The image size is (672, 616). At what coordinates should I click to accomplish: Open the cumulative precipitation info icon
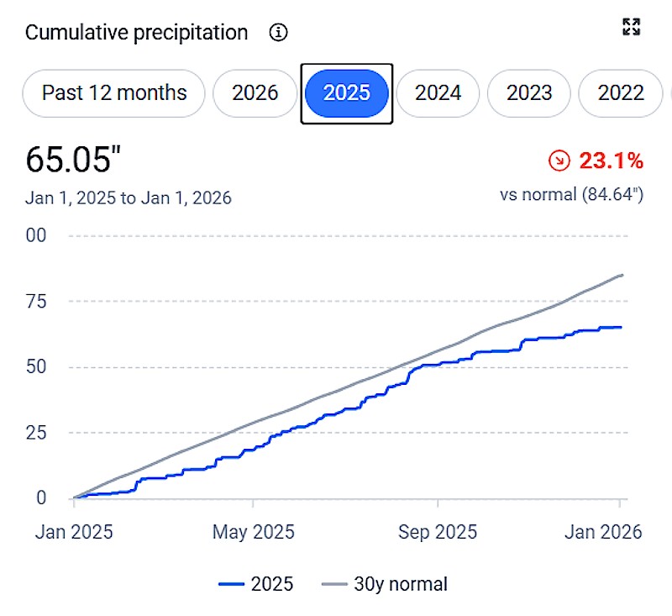pyautogui.click(x=278, y=34)
